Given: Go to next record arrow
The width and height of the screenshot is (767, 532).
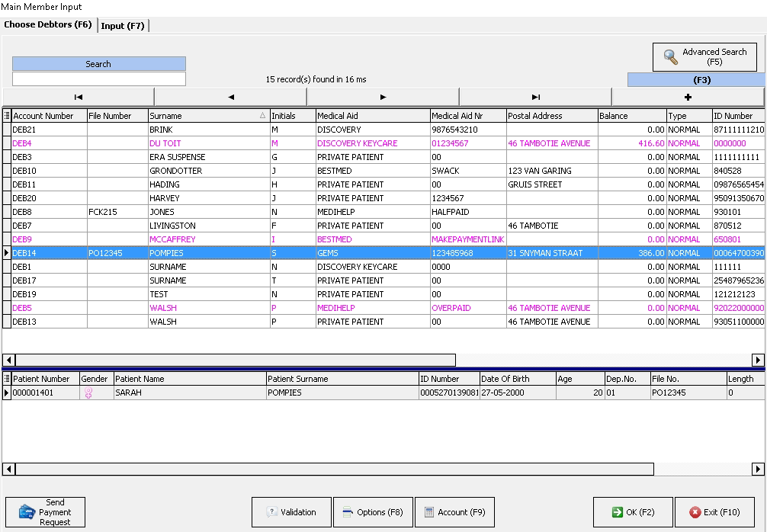Looking at the screenshot, I should point(383,97).
